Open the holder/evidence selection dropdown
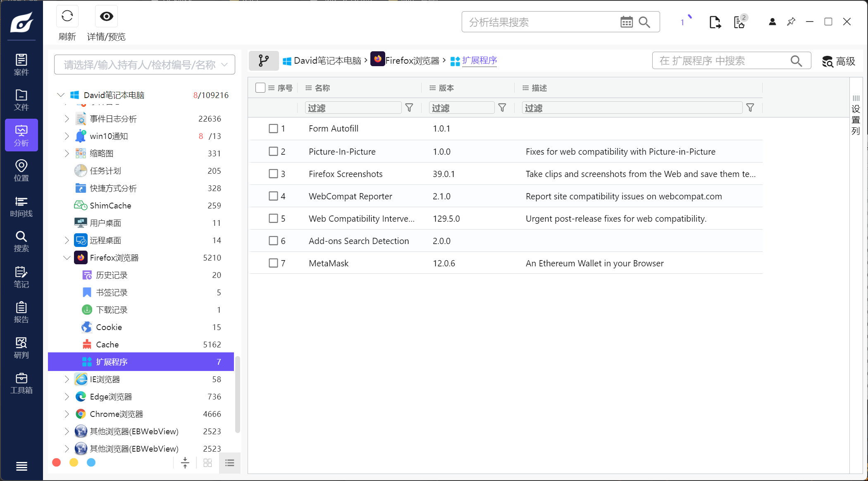Image resolution: width=868 pixels, height=481 pixels. click(x=144, y=65)
